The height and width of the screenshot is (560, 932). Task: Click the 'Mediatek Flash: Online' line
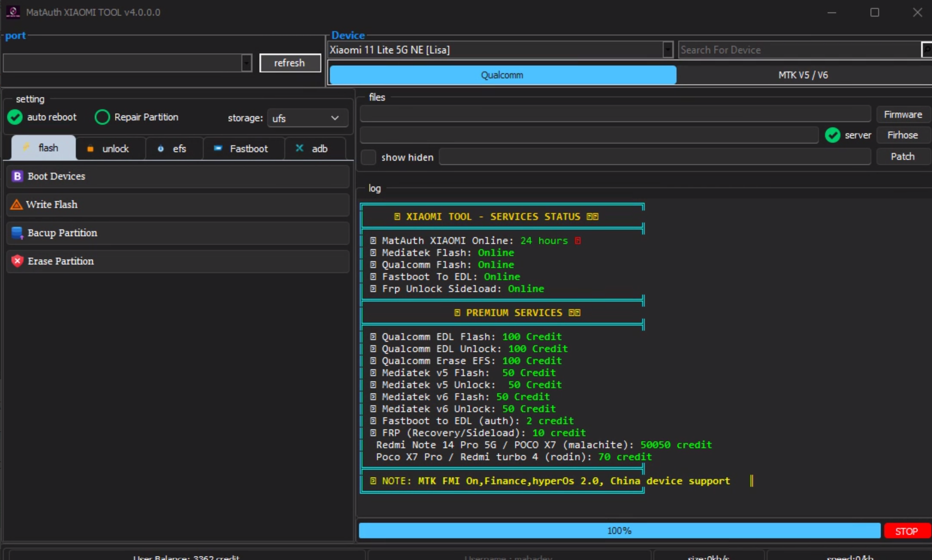point(442,253)
